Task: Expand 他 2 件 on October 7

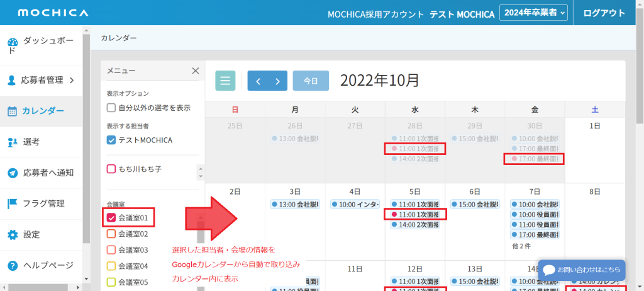Action: [523, 246]
